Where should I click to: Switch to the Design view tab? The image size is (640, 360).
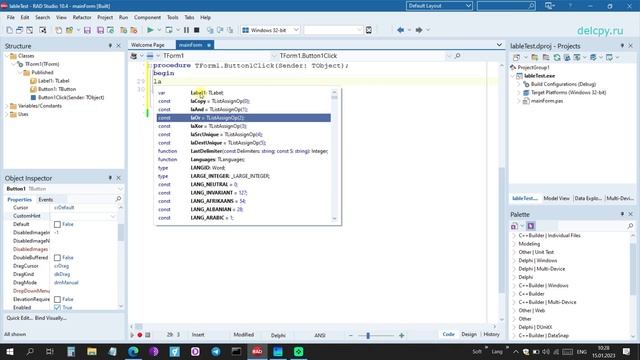coord(469,334)
